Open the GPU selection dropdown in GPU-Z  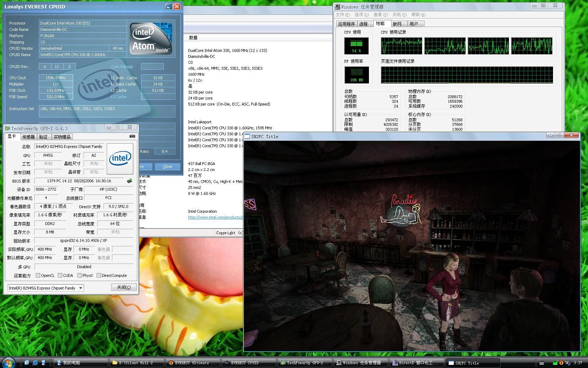point(80,288)
